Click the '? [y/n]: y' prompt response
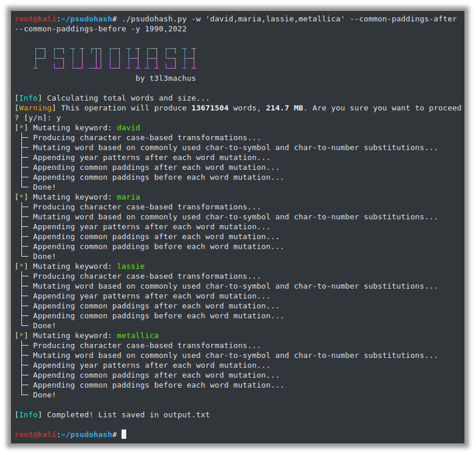476x455 pixels. 38,118
